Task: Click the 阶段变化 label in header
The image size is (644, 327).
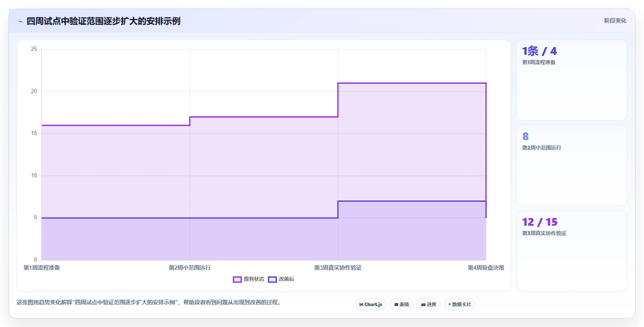Action: (x=615, y=21)
